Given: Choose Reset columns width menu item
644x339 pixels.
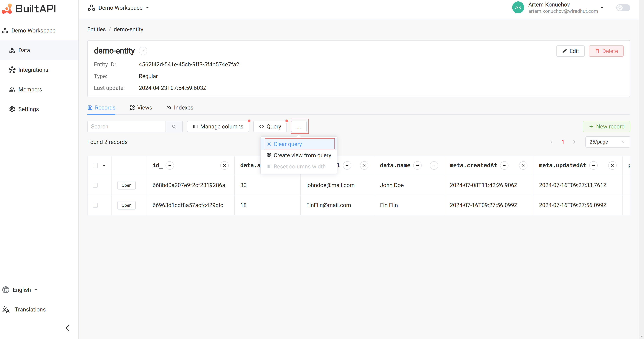Looking at the screenshot, I should click(299, 167).
